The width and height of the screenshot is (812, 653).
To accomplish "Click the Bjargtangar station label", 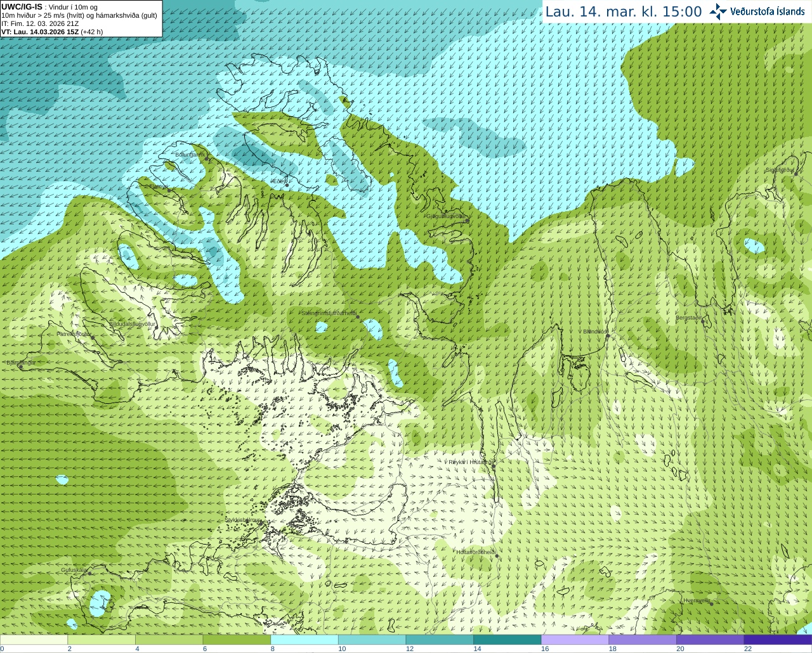I will point(21,363).
